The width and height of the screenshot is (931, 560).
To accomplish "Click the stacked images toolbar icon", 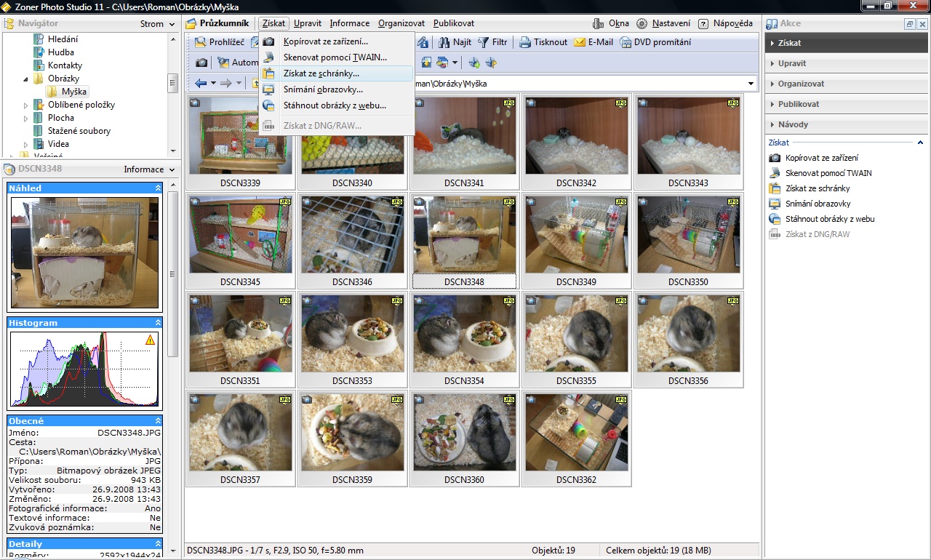I will (442, 63).
